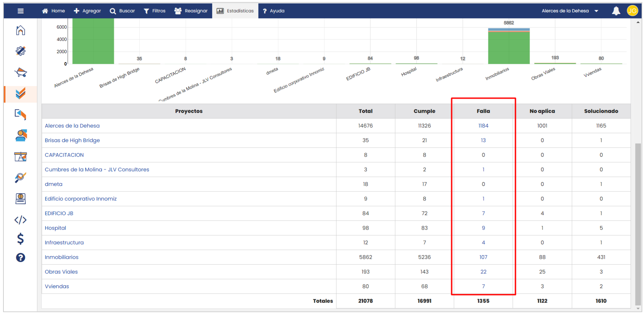Select the orange double-checkmark sidebar icon
The height and width of the screenshot is (314, 644).
click(x=21, y=93)
